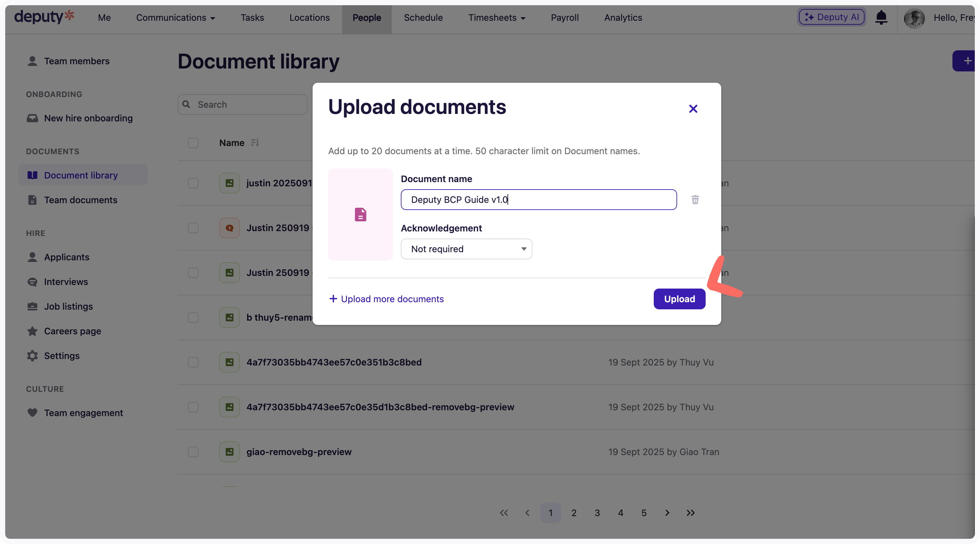Click Upload more documents link
This screenshot has width=980, height=544.
[x=386, y=299]
